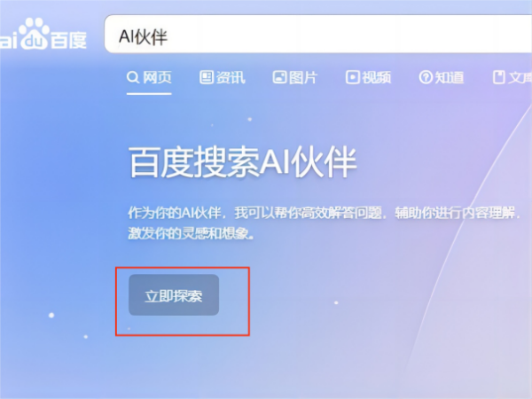Select the 网页 tab label
The width and height of the screenshot is (532, 399).
[x=157, y=78]
